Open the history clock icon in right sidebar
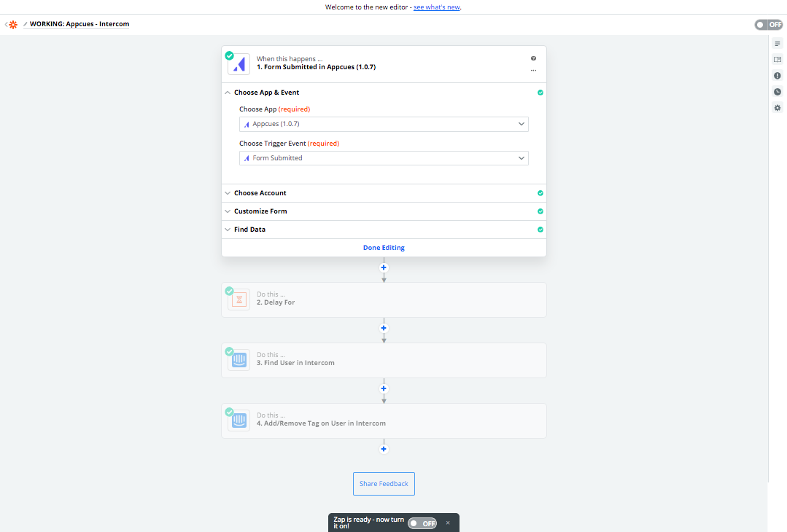Viewport: 787px width, 532px height. click(777, 92)
